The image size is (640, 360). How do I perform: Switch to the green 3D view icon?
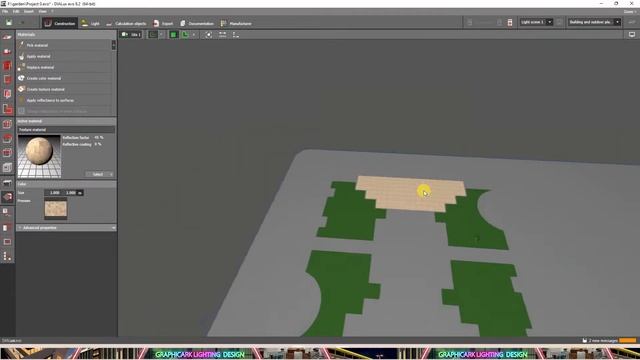173,35
